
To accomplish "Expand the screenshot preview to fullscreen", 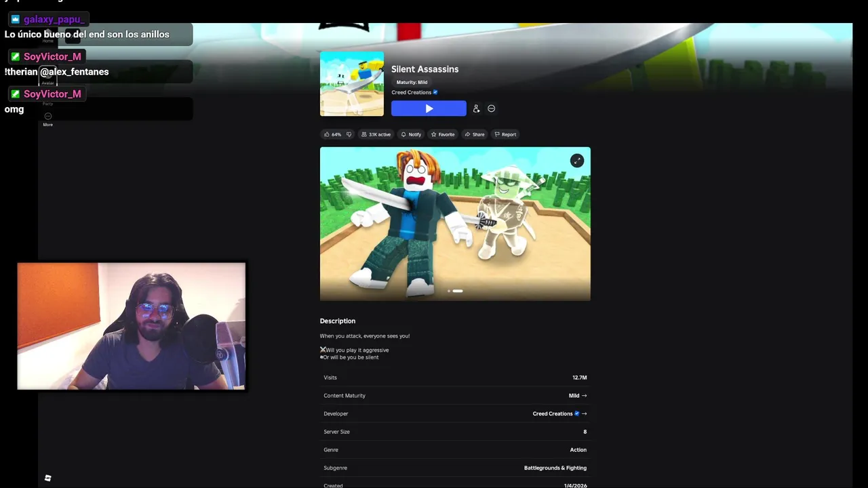I will 576,161.
